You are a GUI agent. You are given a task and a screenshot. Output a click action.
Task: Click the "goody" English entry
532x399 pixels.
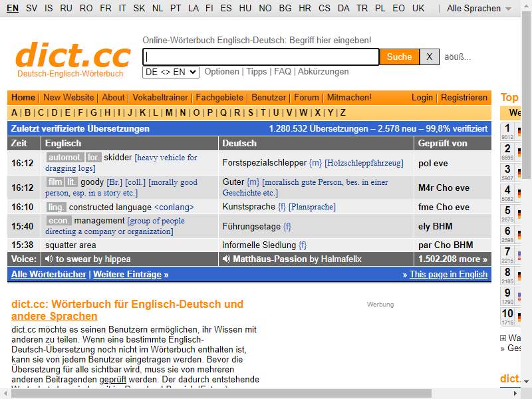point(92,182)
